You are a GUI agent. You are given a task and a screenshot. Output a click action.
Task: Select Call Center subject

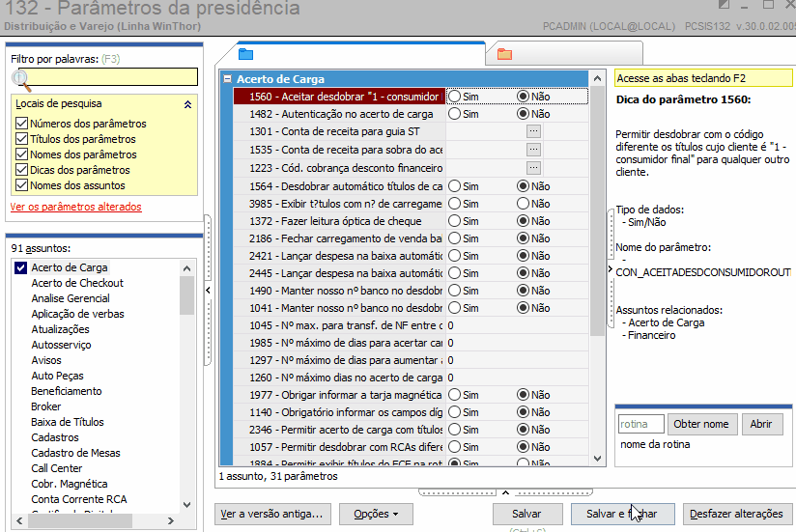tap(56, 468)
